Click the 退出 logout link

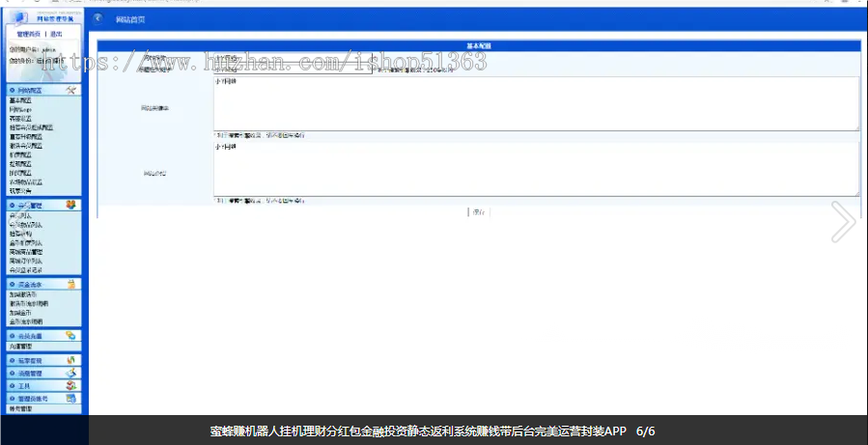pos(56,35)
